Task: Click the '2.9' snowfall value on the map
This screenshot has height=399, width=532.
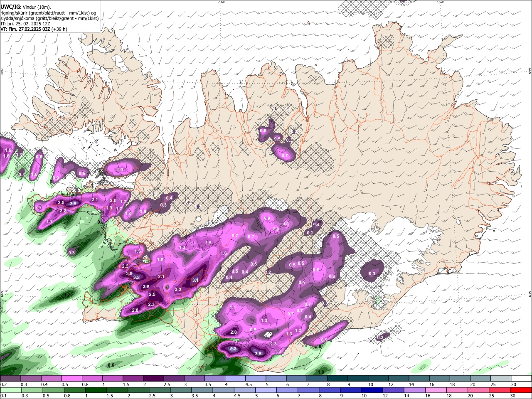Action: pos(129,274)
